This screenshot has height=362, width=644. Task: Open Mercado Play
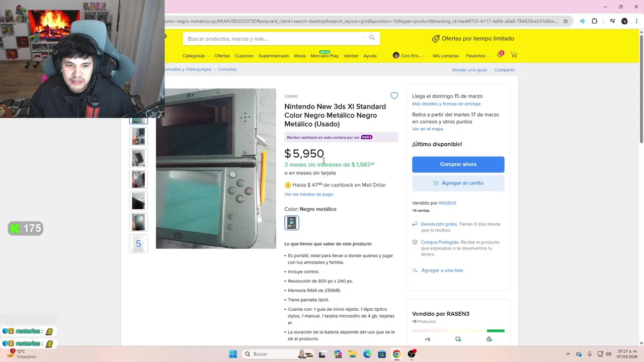(325, 56)
